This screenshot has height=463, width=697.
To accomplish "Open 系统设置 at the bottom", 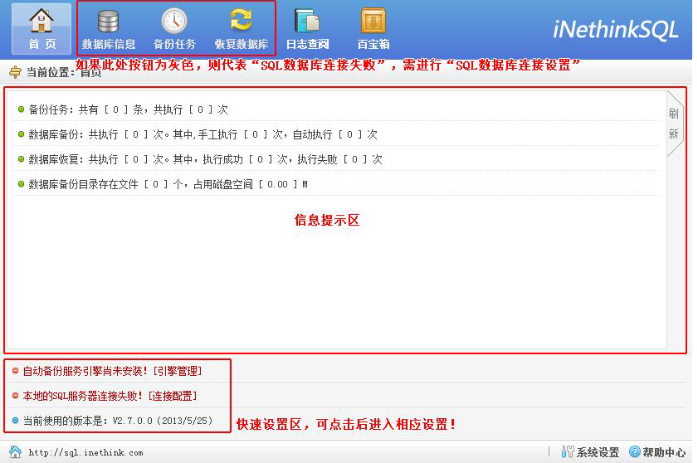I will tap(598, 452).
